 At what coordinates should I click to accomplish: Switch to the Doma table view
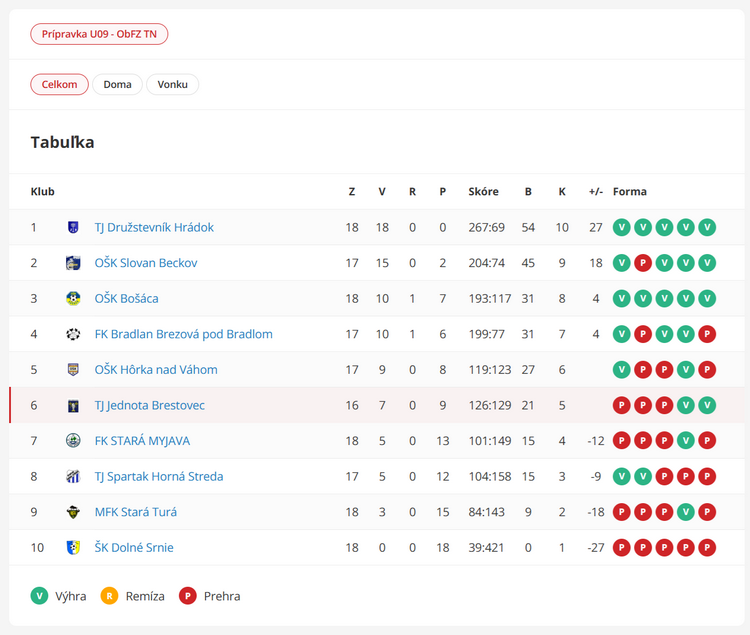tap(117, 85)
